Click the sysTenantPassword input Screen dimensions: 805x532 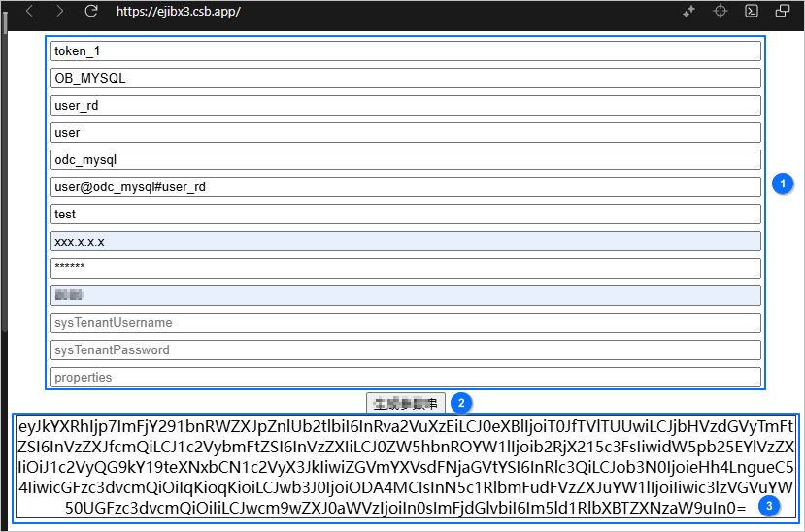point(405,350)
